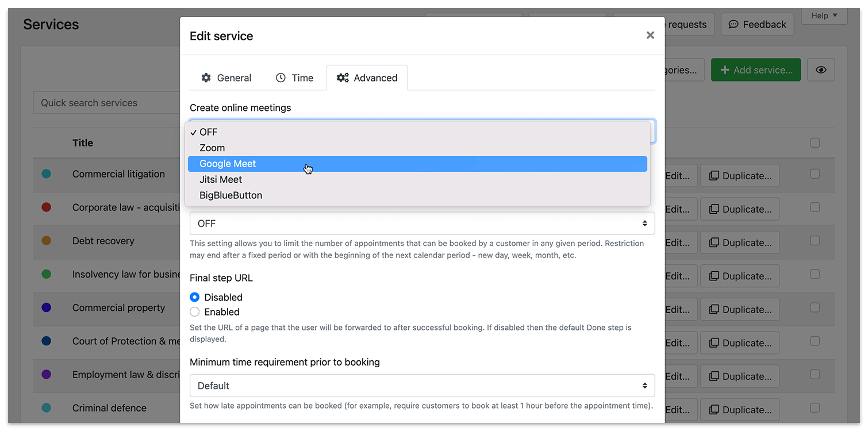The width and height of the screenshot is (868, 431).
Task: Open Minimum time requirement Default dropdown
Action: (x=422, y=386)
